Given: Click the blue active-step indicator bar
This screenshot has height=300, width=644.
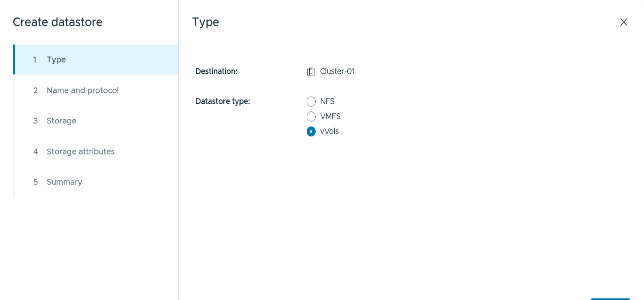Looking at the screenshot, I should click(14, 59).
